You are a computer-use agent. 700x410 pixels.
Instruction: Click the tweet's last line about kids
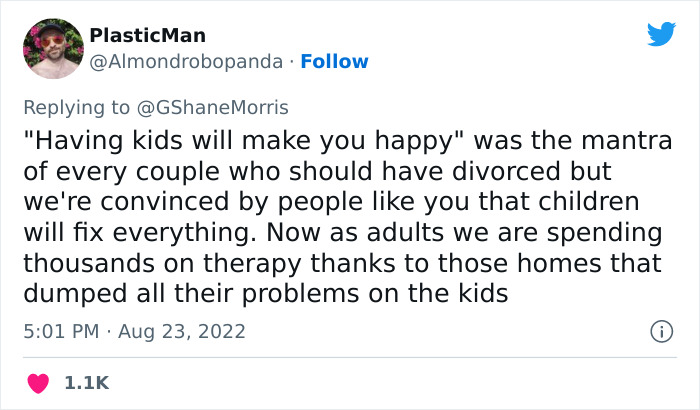tap(267, 295)
